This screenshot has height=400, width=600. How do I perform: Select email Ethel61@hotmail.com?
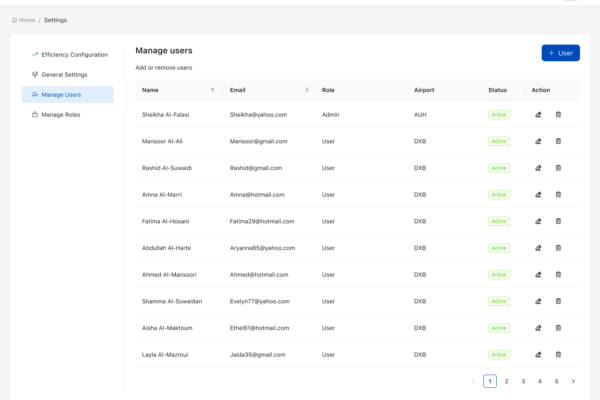(x=259, y=328)
